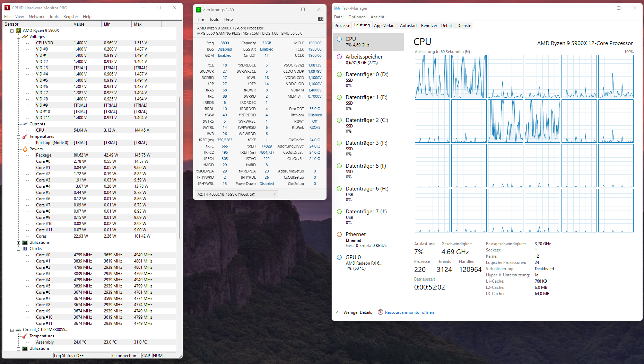Collapse the Powers tree node
Viewport: 644px width, 364px height.
(19, 149)
